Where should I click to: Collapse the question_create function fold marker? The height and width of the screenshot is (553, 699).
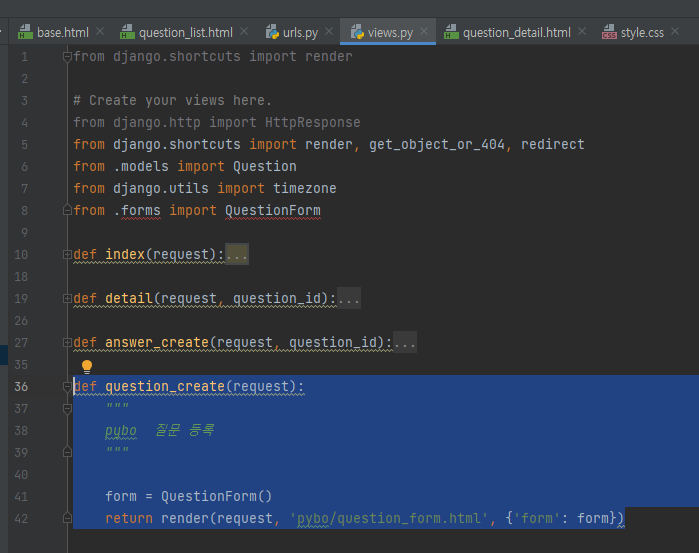[67, 387]
